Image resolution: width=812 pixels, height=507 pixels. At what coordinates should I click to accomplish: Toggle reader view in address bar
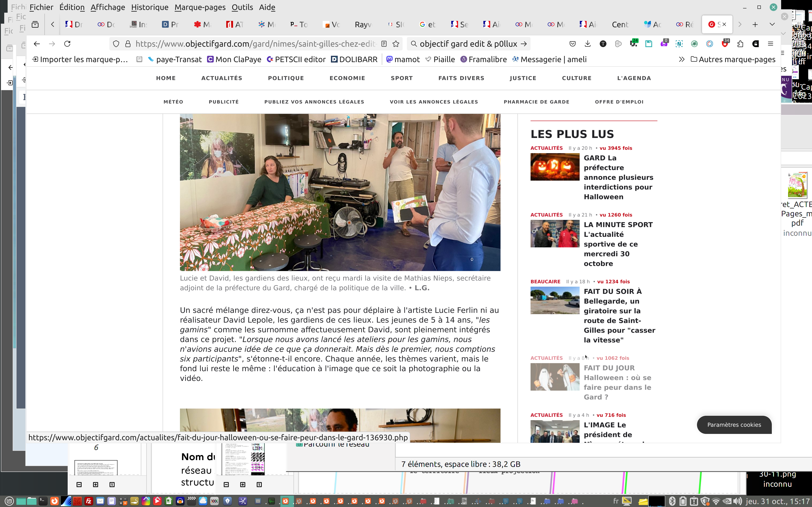[384, 44]
